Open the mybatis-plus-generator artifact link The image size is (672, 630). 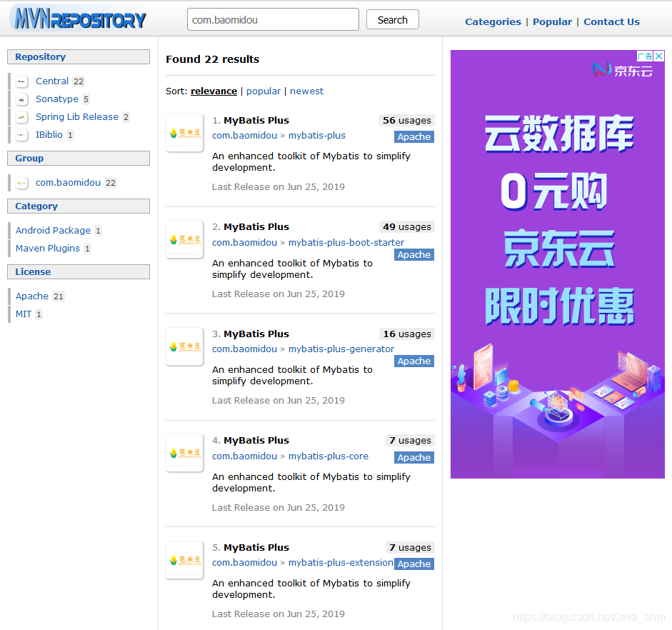(x=341, y=349)
